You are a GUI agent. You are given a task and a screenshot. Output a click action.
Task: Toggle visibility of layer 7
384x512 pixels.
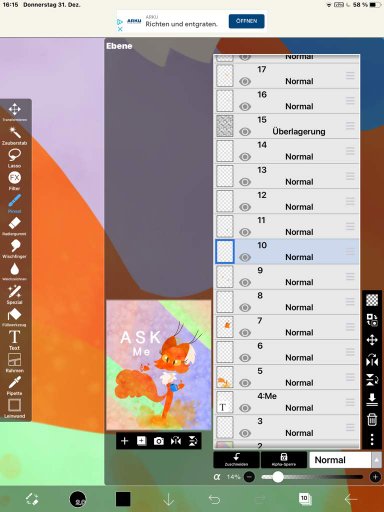(245, 333)
